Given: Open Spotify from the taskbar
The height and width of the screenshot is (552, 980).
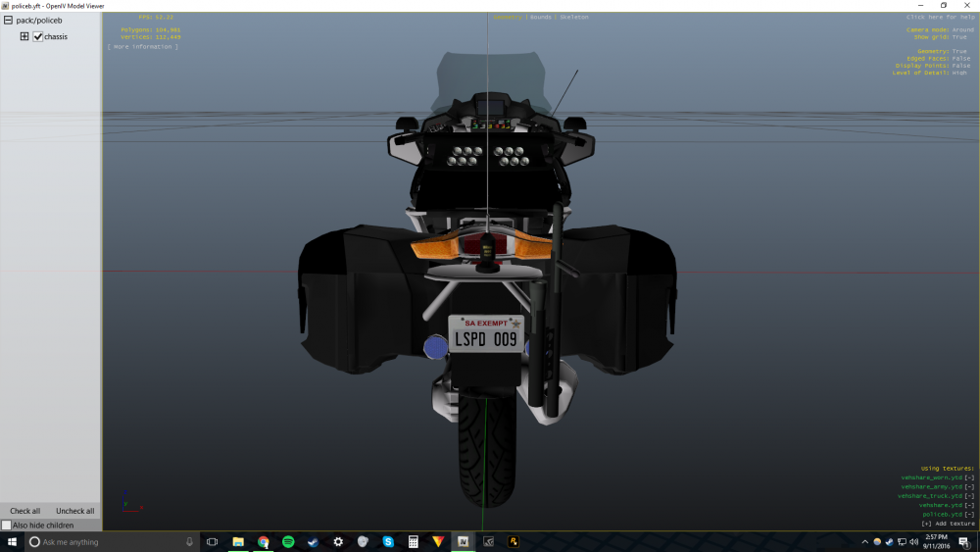Looking at the screenshot, I should tap(288, 542).
